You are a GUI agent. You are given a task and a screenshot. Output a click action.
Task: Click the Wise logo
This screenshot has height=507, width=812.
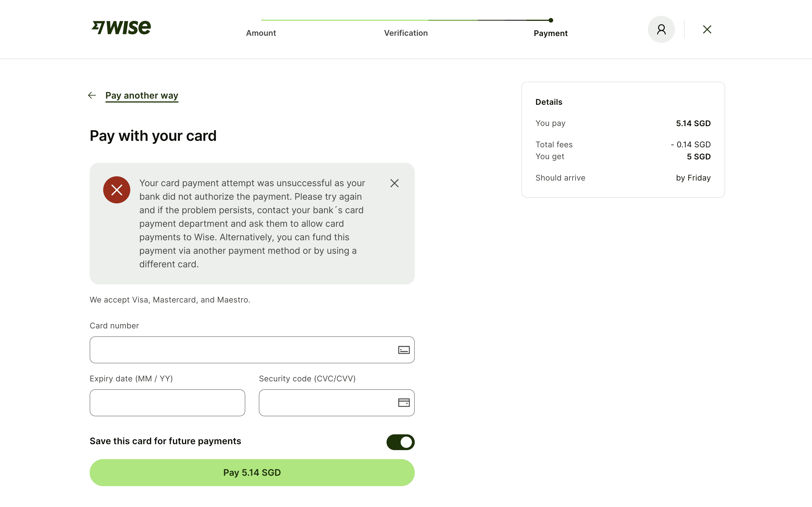point(122,28)
